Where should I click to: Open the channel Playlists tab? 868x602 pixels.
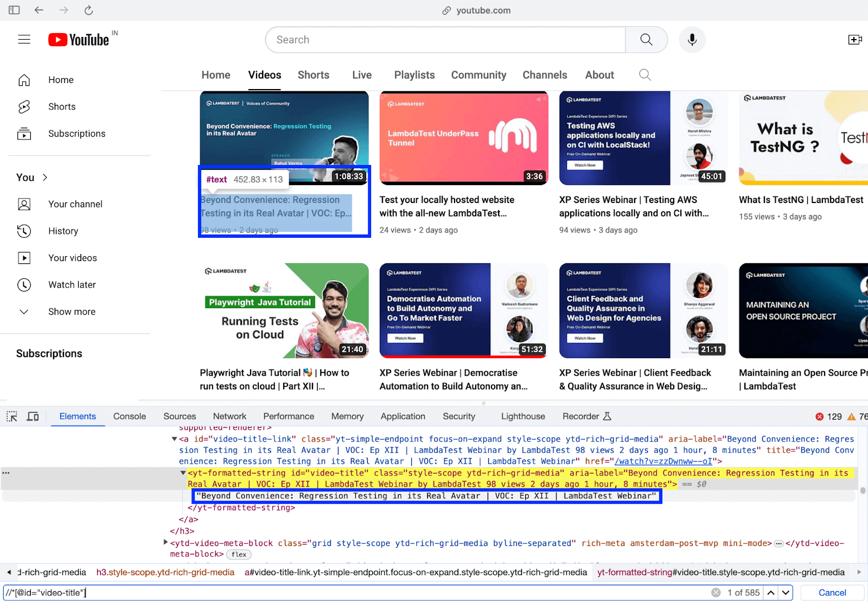[x=414, y=75]
